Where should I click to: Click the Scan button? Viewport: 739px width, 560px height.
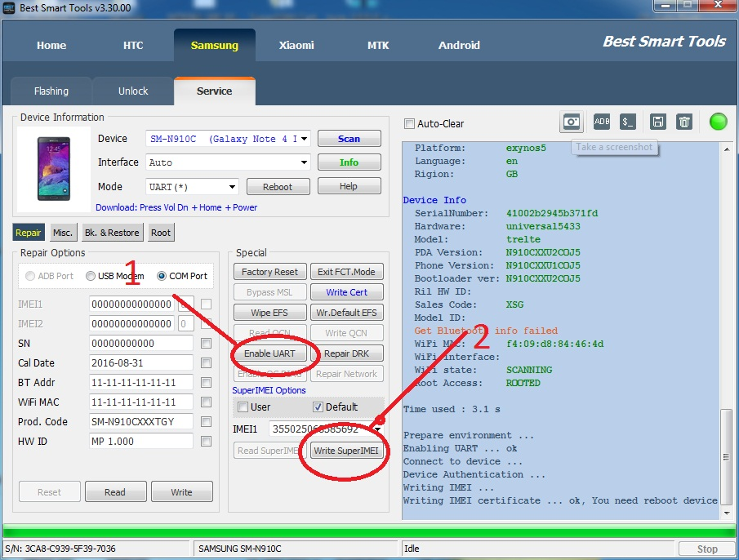click(x=349, y=139)
